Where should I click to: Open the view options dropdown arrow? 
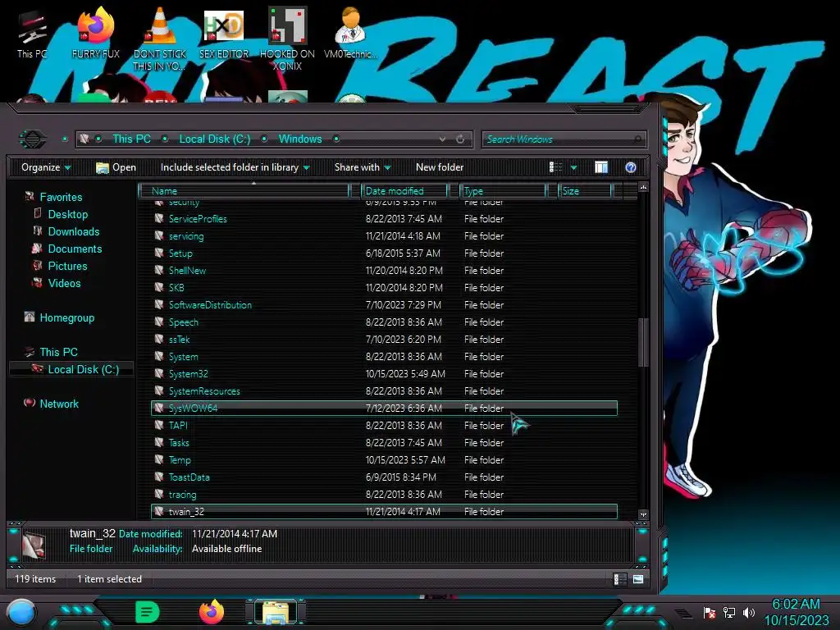(573, 167)
